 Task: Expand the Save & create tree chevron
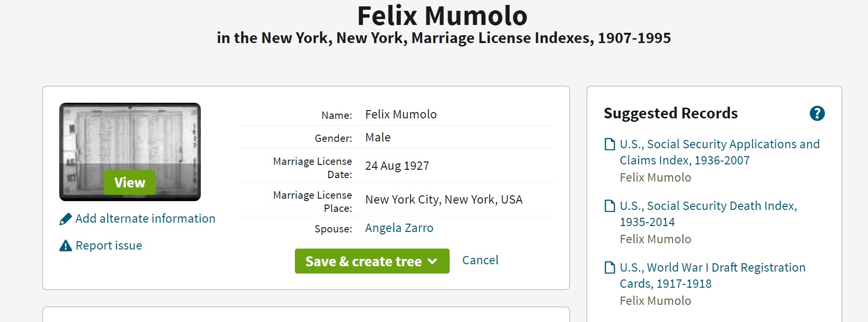coord(432,261)
